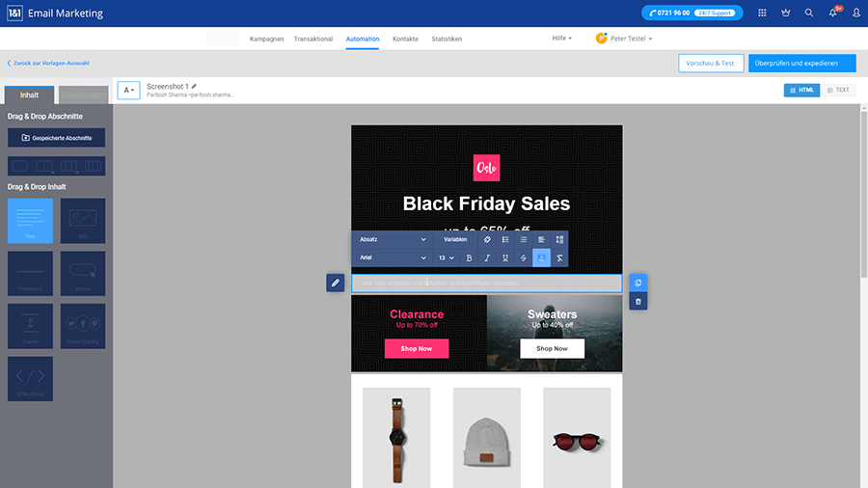Viewport: 868px width, 488px height.
Task: Open the text color picker
Action: 541,258
